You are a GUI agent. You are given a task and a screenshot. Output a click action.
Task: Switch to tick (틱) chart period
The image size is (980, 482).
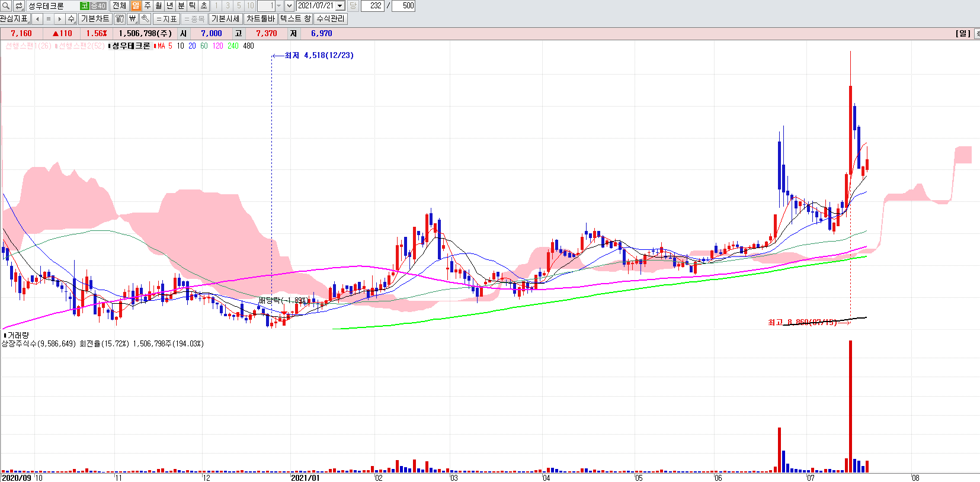(x=193, y=6)
